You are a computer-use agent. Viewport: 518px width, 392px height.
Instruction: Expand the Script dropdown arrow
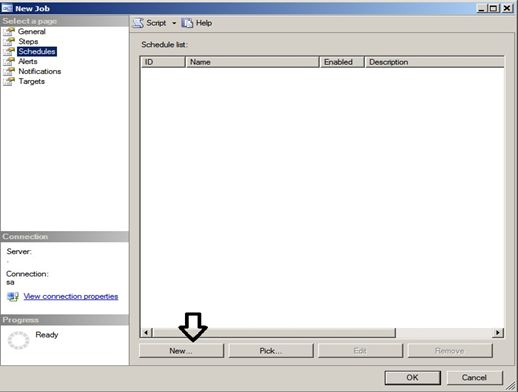coord(174,23)
